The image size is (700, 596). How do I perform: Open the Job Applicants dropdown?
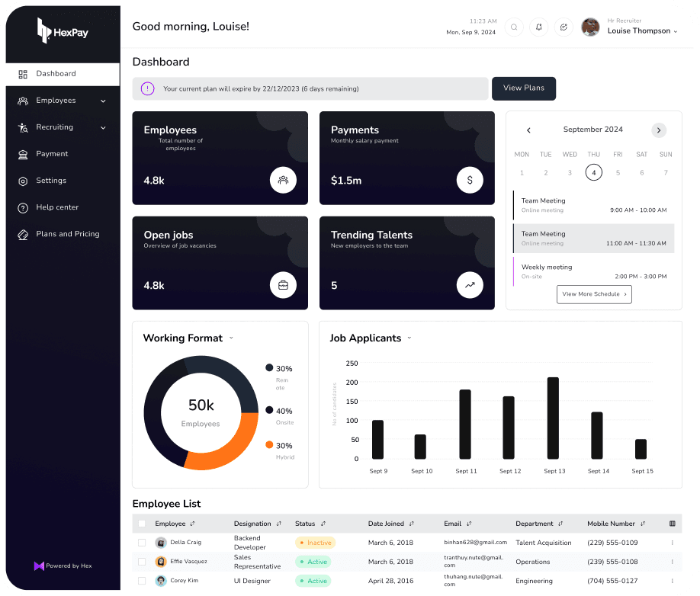409,338
